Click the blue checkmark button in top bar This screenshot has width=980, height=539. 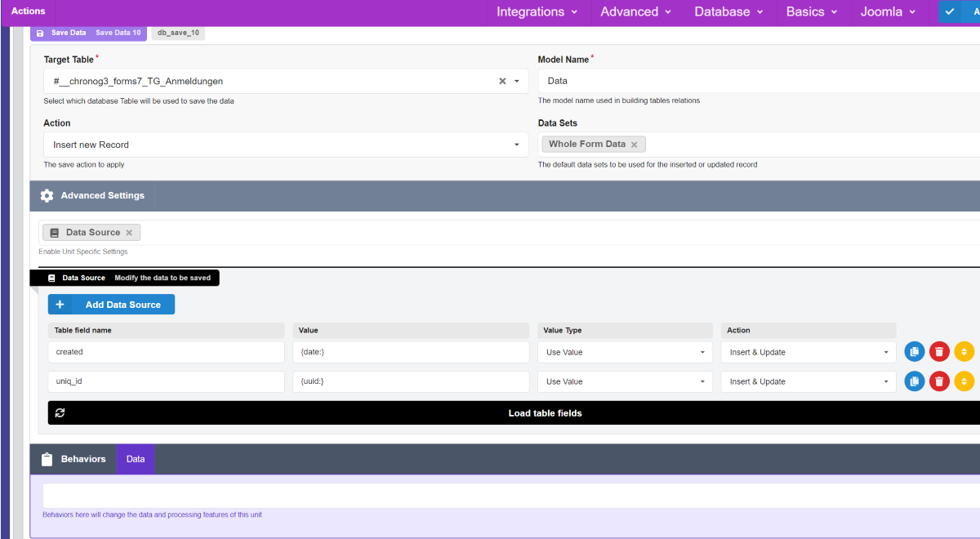949,11
